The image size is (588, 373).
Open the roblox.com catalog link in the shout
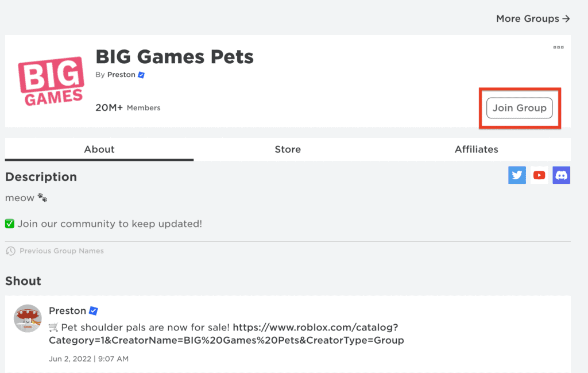226,333
